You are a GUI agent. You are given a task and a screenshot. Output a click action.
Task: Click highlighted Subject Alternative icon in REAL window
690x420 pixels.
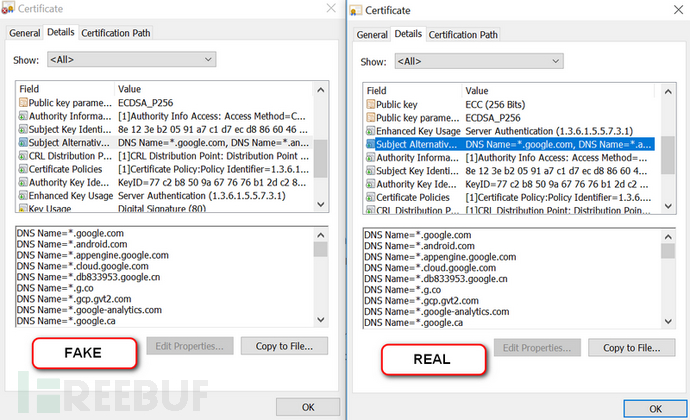tap(371, 144)
